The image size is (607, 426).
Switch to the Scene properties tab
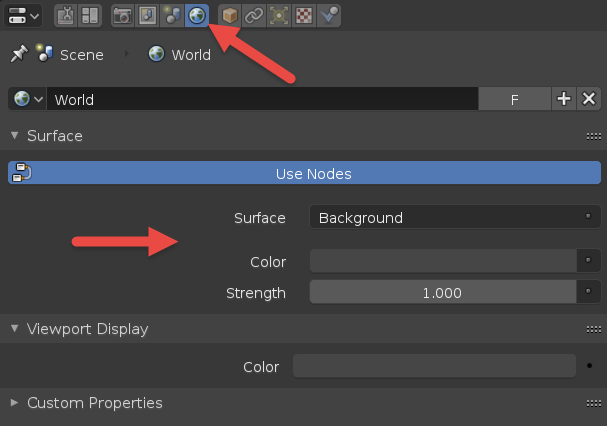pyautogui.click(x=172, y=16)
